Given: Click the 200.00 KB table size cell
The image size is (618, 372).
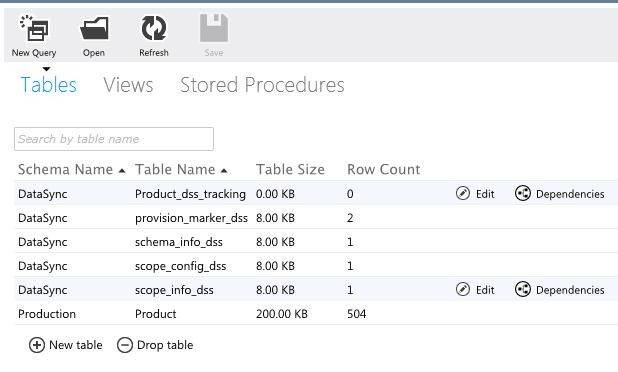Looking at the screenshot, I should coord(282,314).
